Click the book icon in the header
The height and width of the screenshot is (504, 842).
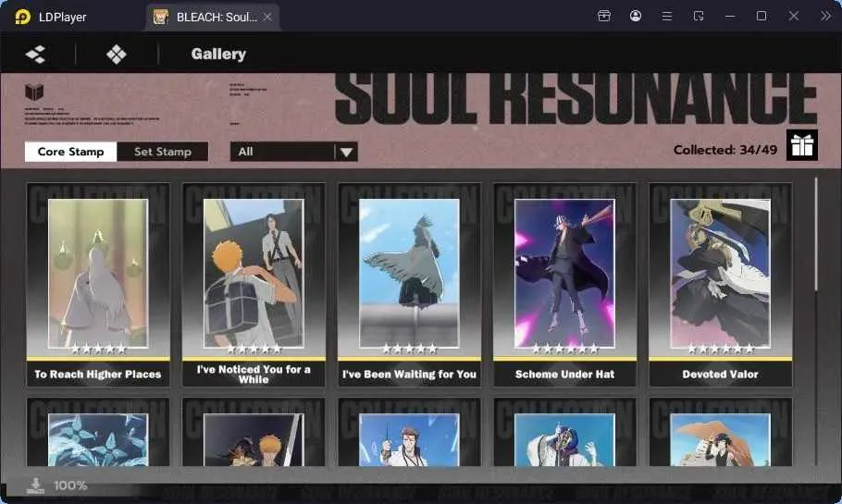coord(34,92)
